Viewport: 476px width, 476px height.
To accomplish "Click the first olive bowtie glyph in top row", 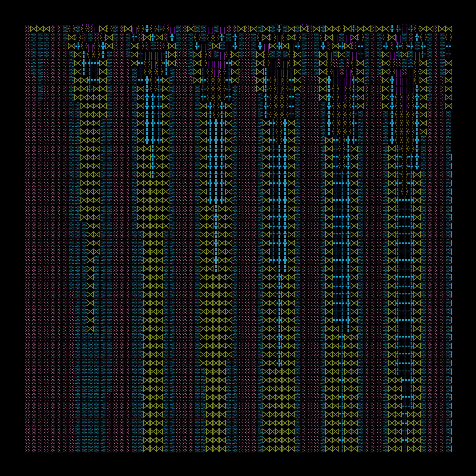I will (x=33, y=29).
